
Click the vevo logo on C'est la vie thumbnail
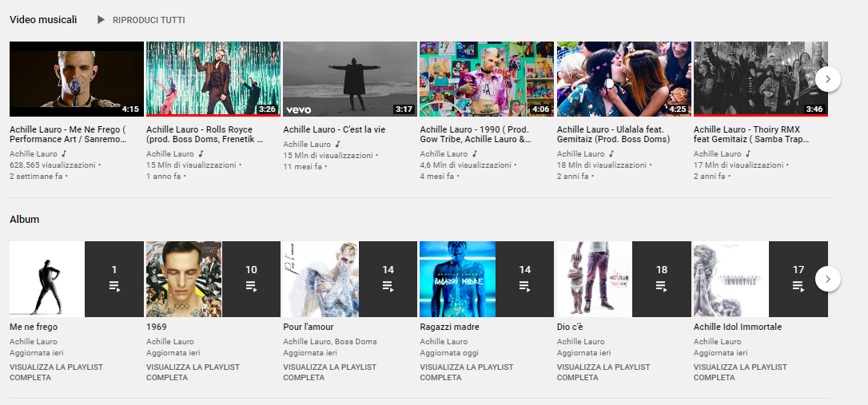pos(298,109)
